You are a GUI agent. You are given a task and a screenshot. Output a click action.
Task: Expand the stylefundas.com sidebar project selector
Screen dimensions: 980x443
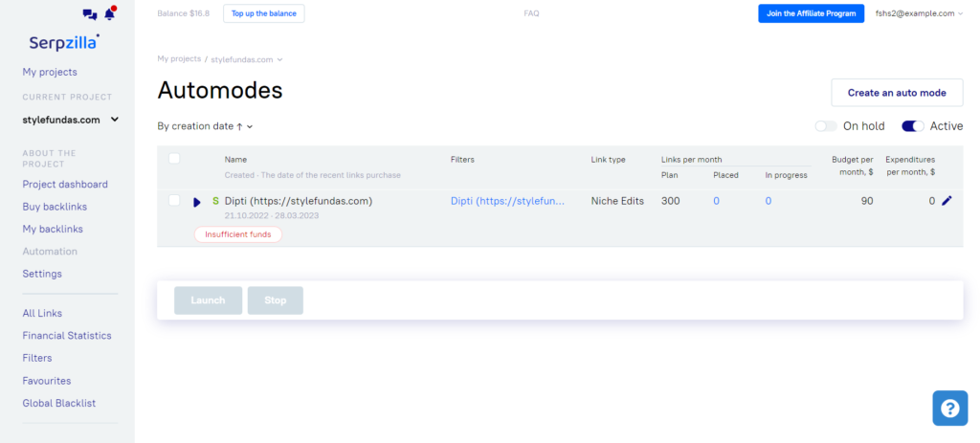click(x=71, y=120)
